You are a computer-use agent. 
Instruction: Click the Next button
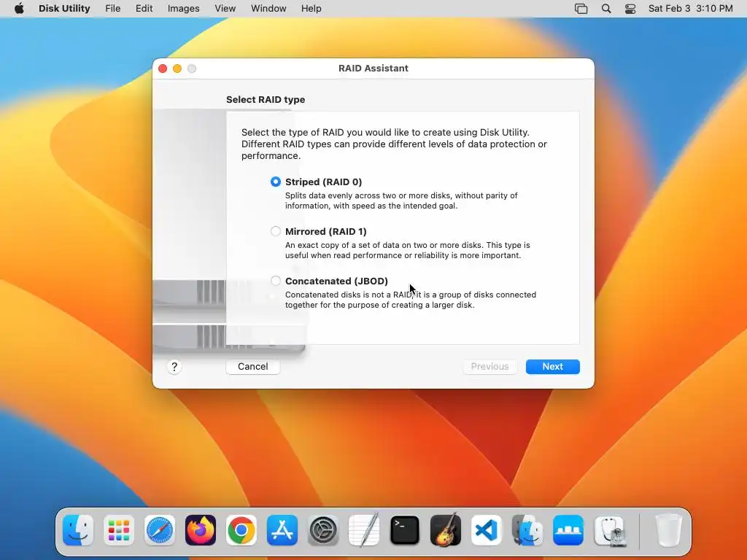click(x=553, y=367)
